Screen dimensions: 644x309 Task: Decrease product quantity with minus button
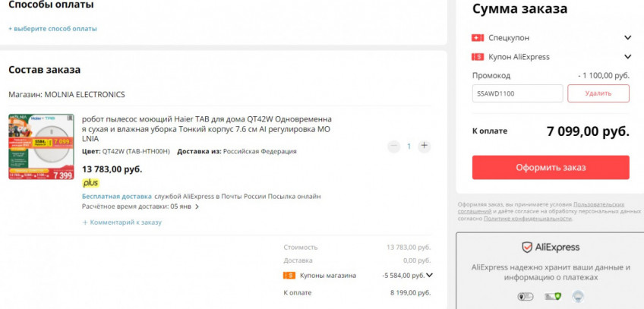393,146
